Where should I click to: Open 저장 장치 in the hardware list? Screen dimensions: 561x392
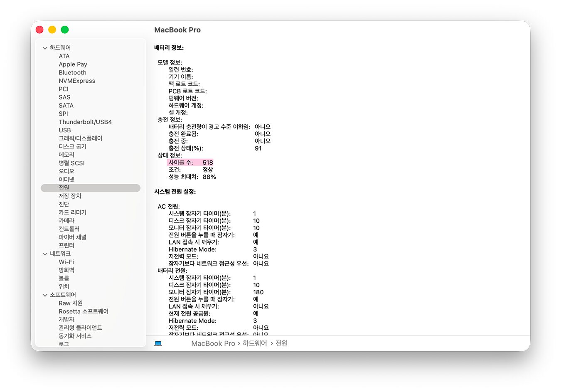click(x=70, y=196)
